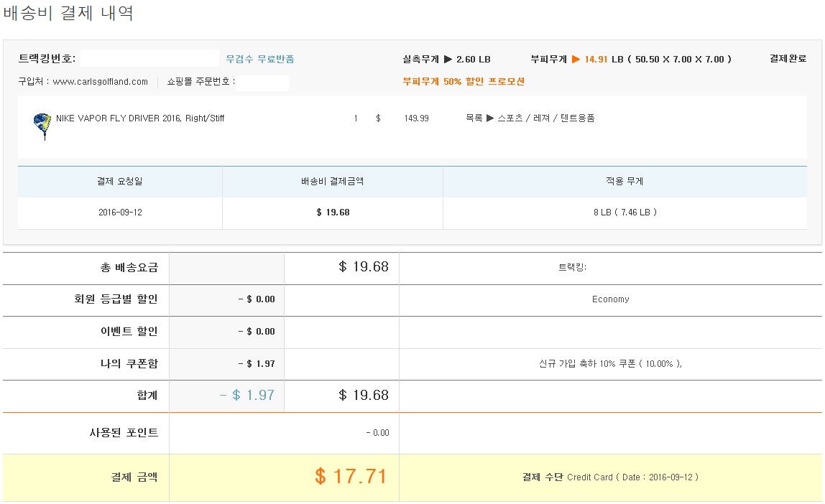Click the orange arrow beside 부피무게
The height and width of the screenshot is (504, 825).
tap(576, 60)
